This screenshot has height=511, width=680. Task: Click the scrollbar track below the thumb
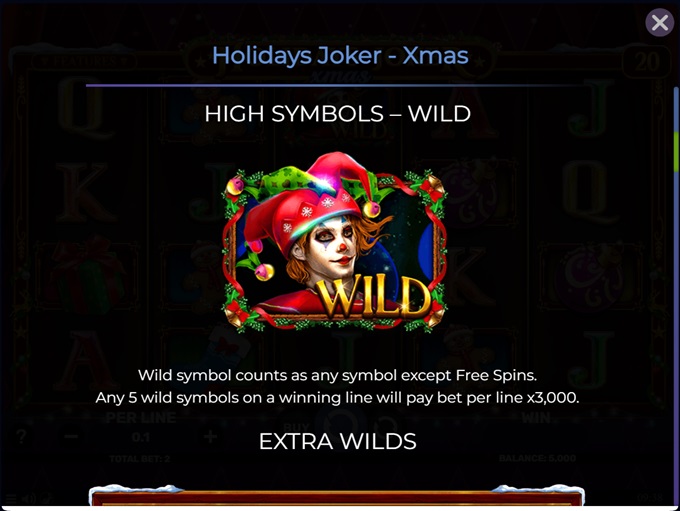coord(676,338)
